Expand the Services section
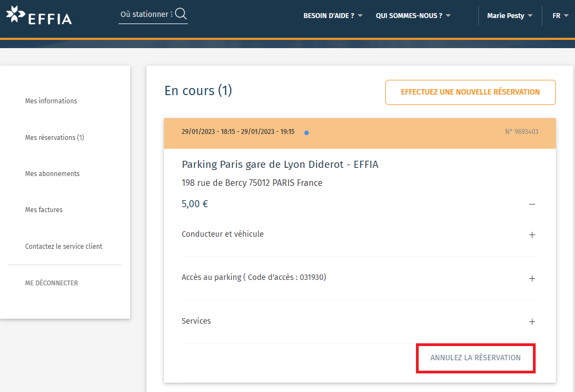The height and width of the screenshot is (392, 575). point(532,321)
